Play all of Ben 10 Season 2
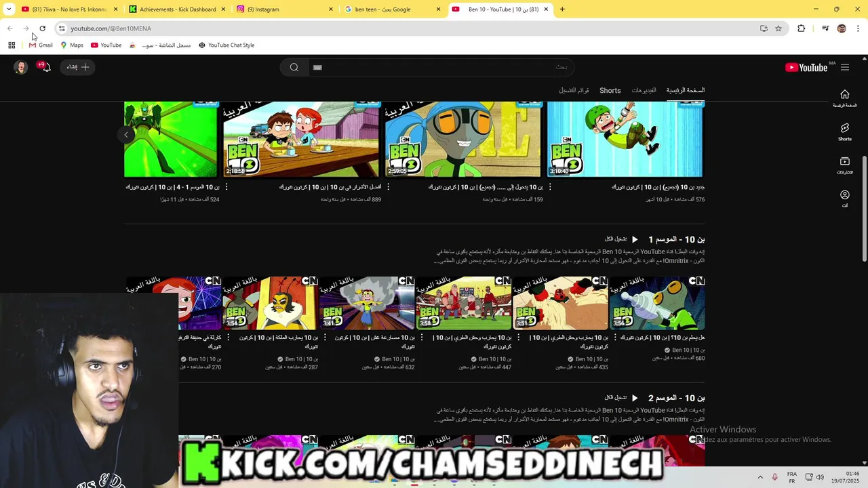 [622, 398]
